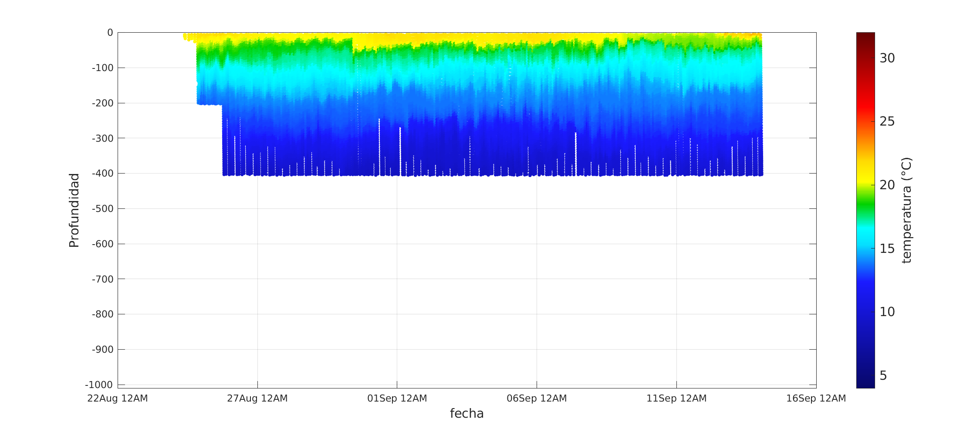Click the 'fecha' x-axis title

coord(466,413)
